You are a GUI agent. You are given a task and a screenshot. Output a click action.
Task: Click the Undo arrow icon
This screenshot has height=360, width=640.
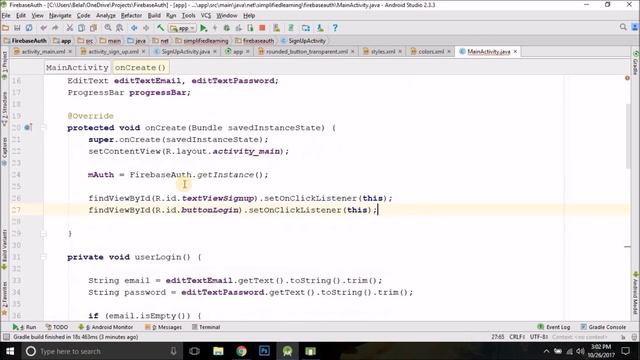pos(44,28)
